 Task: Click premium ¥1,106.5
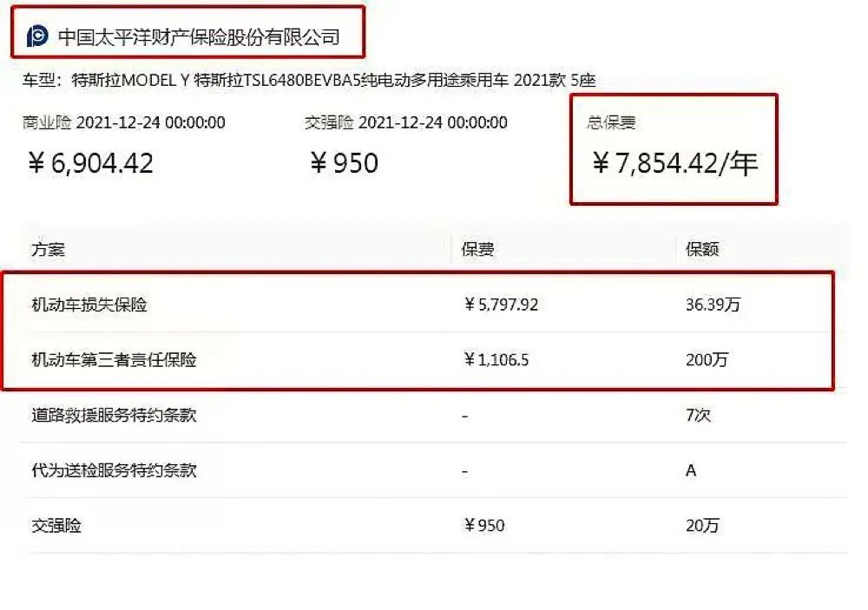[x=496, y=360]
